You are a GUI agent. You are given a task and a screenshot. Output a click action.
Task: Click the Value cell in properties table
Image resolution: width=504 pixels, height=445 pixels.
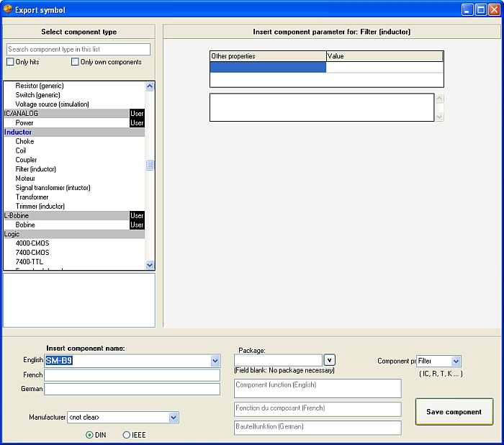click(384, 68)
